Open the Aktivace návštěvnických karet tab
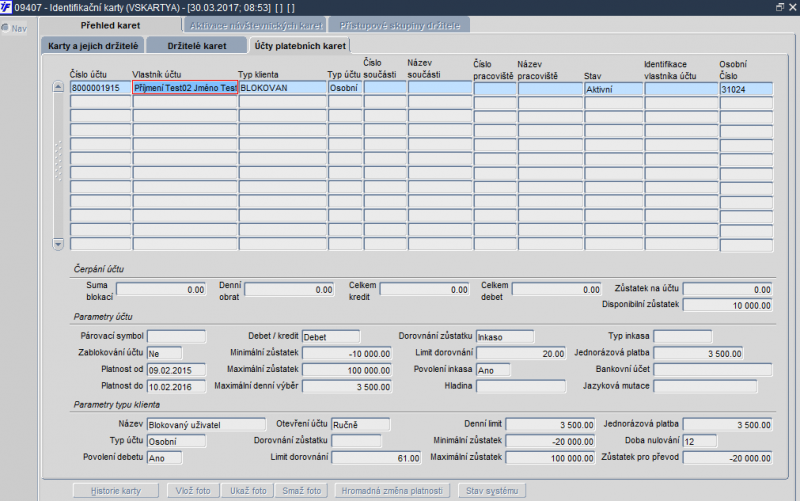This screenshot has width=800, height=501. click(256, 24)
